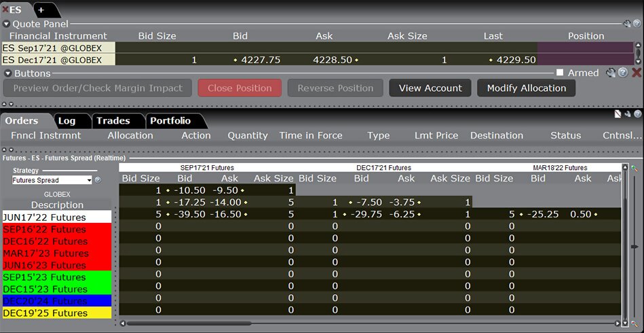Click last price 4229.50
Image resolution: width=644 pixels, height=333 pixels.
tap(516, 60)
